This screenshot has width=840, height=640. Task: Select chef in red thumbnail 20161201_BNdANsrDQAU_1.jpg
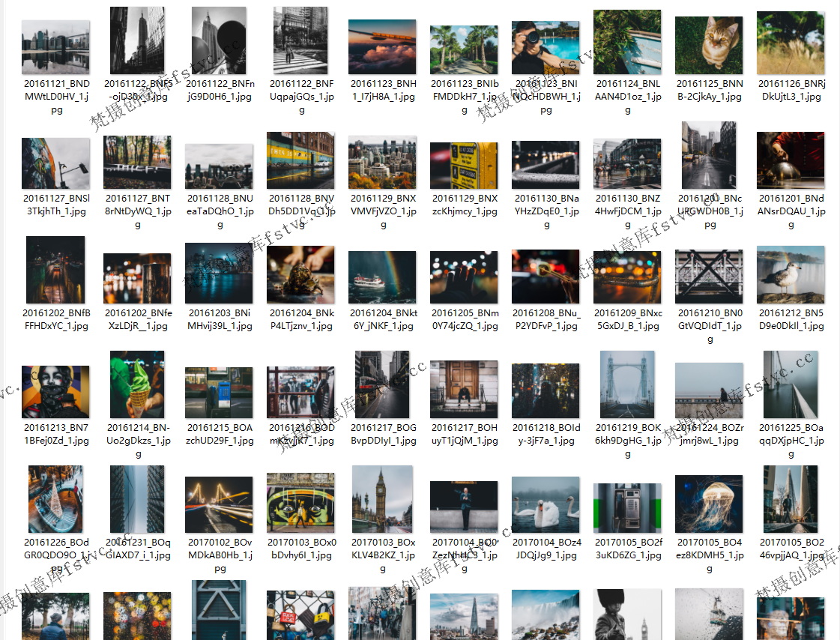[791, 160]
